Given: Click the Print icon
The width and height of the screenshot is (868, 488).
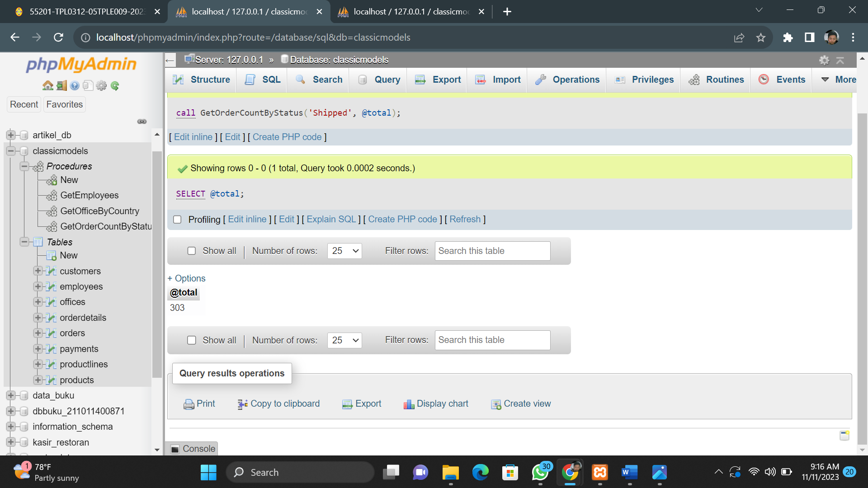Looking at the screenshot, I should click(189, 404).
